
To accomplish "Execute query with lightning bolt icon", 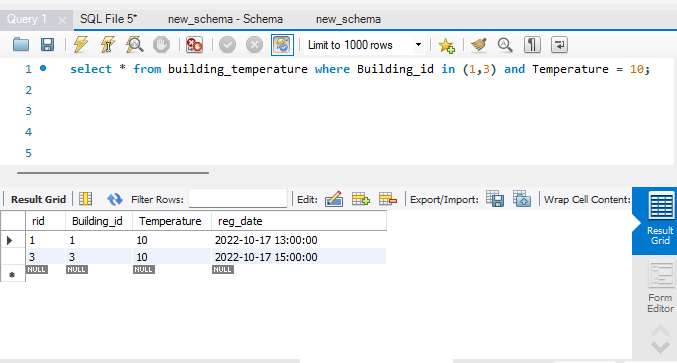I will (81, 44).
